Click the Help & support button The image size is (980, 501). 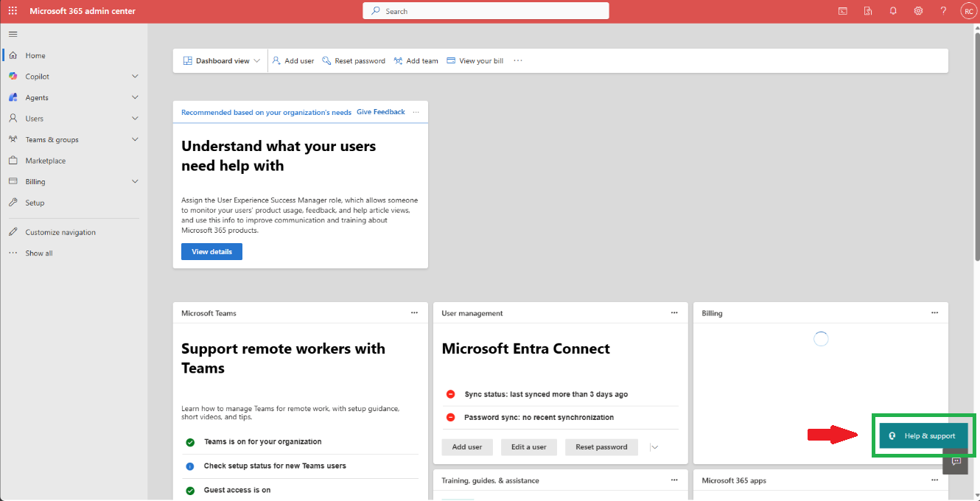(x=923, y=436)
